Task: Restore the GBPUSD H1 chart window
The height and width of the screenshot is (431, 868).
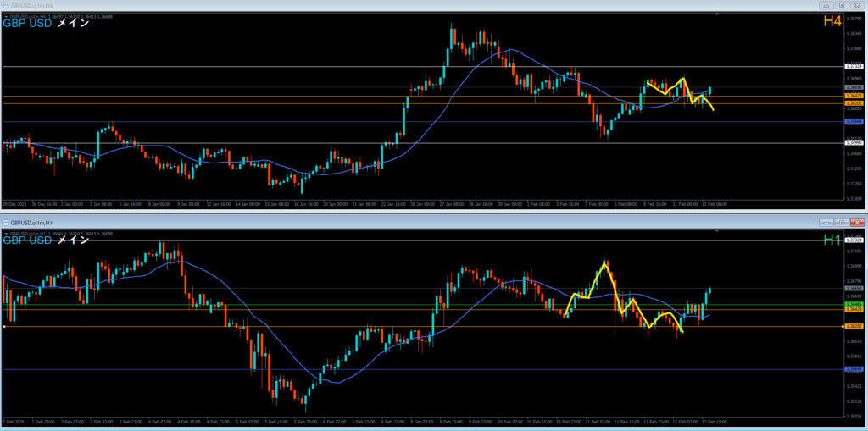Action: point(842,222)
